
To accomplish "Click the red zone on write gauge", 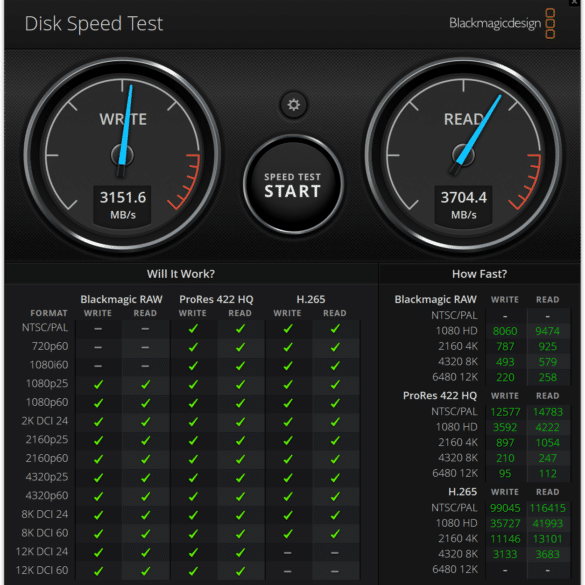I will (186, 183).
